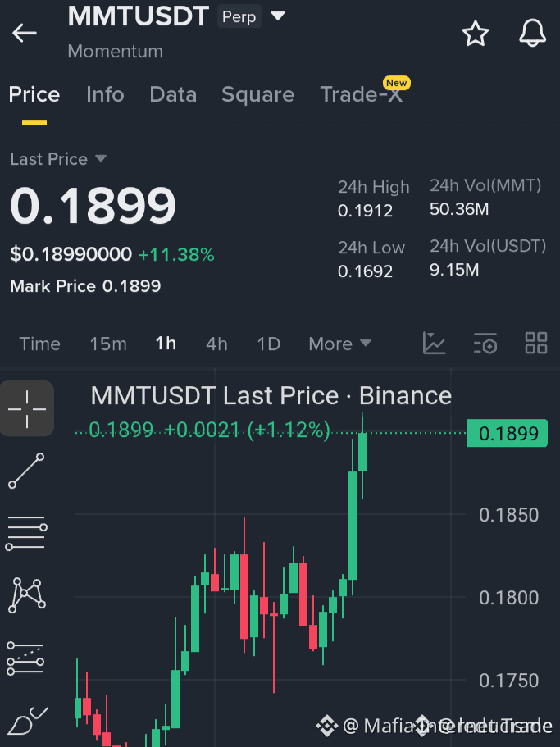Click the 24h High value 0.1912
The image size is (560, 747).
point(365,211)
